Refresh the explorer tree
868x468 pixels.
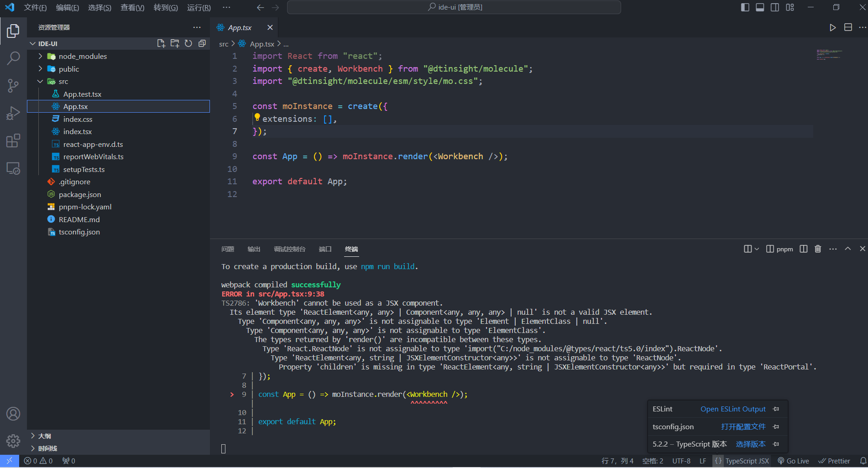tap(188, 43)
